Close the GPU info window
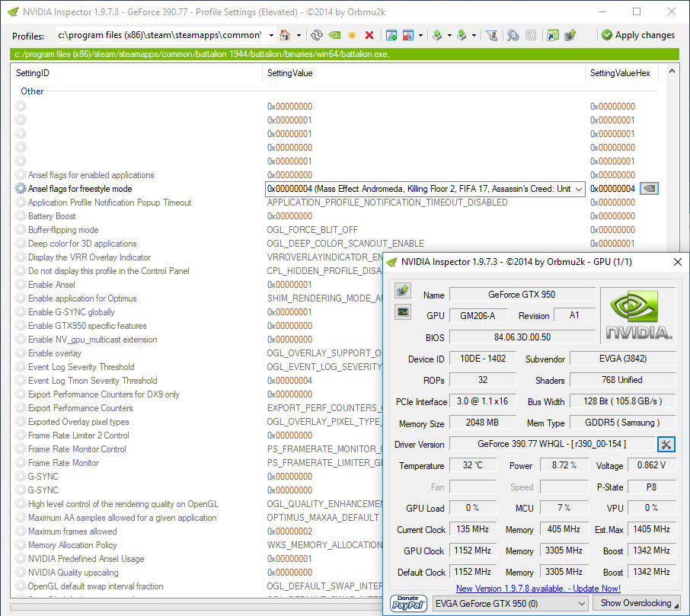This screenshot has height=616, width=690. coord(678,262)
